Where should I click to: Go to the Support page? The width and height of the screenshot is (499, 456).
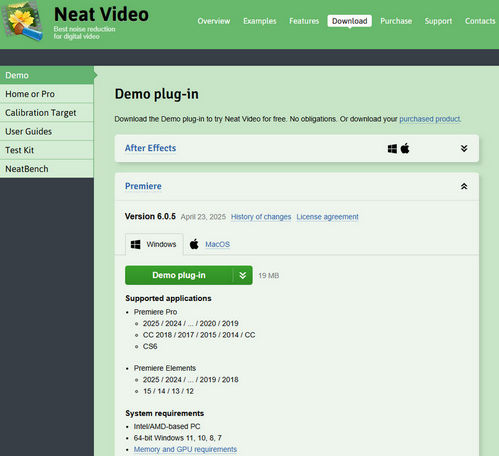pyautogui.click(x=438, y=21)
